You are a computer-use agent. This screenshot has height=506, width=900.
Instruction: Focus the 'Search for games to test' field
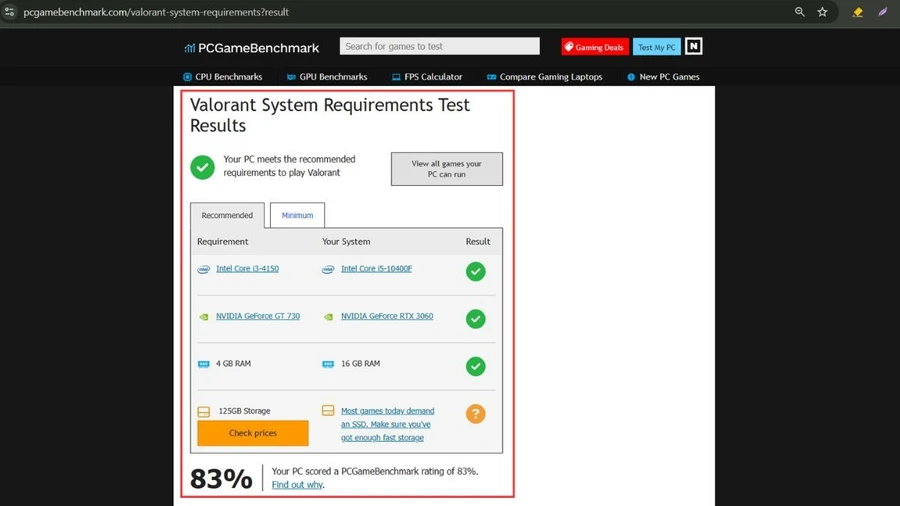click(440, 46)
